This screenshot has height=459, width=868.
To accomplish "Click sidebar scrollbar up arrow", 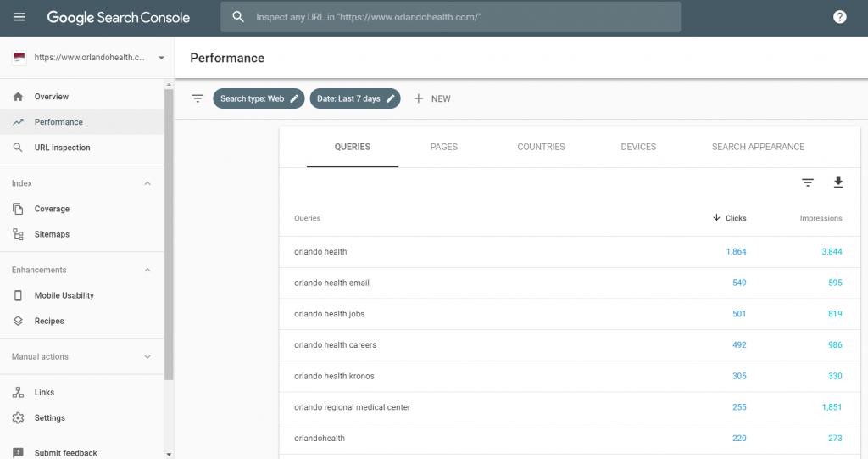I will 169,85.
